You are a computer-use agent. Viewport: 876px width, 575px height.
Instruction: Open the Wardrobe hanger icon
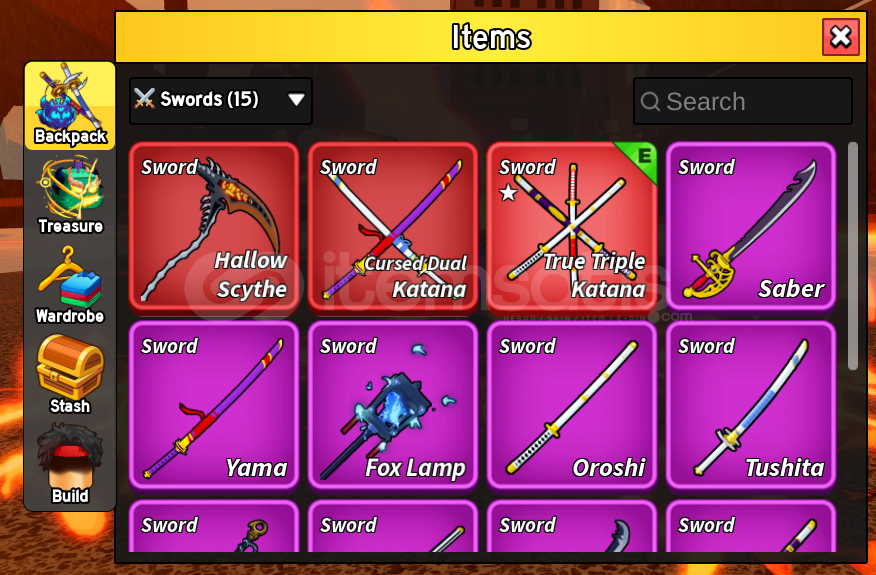tap(70, 286)
